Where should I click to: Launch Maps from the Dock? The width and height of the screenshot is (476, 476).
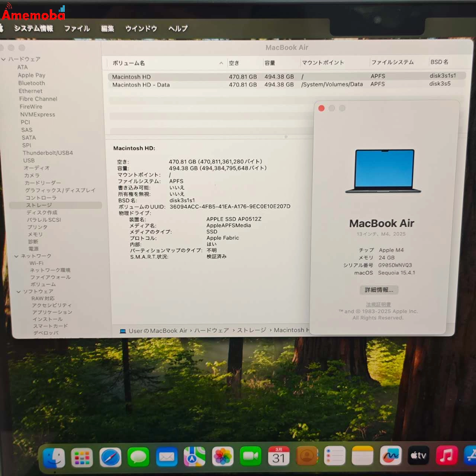coord(194,457)
